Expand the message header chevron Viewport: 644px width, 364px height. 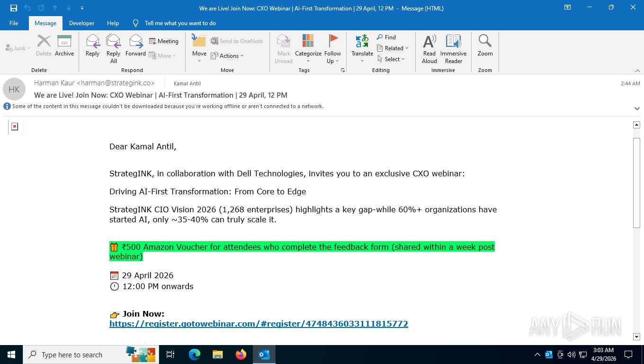(637, 109)
